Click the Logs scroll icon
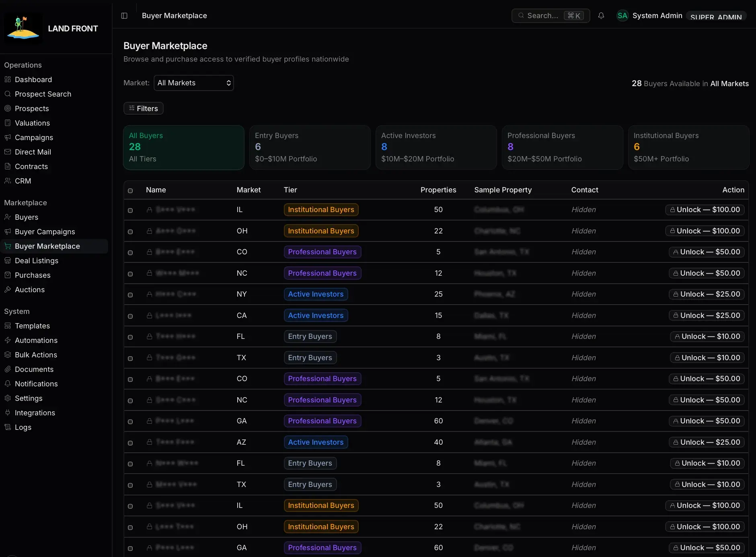756x557 pixels. [x=8, y=427]
